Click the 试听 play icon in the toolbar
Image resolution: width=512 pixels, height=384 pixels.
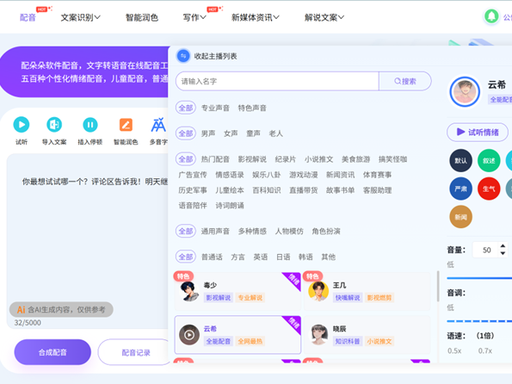click(21, 125)
